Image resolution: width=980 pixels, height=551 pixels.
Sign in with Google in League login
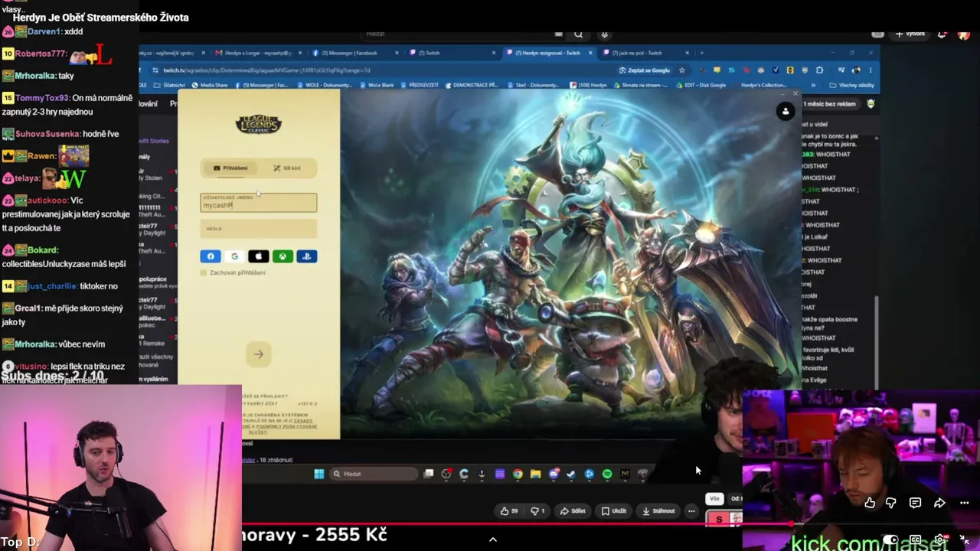234,256
